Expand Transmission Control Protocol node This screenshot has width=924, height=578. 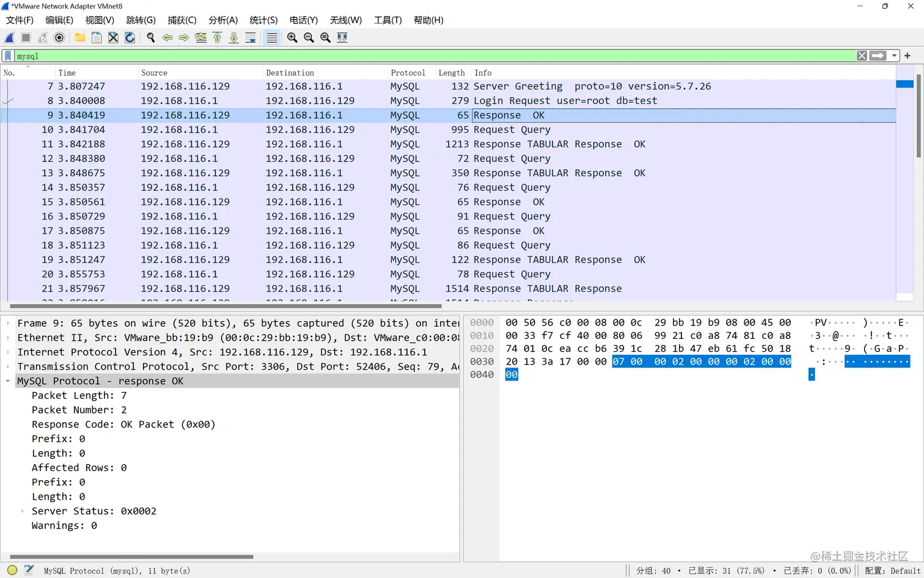point(8,366)
